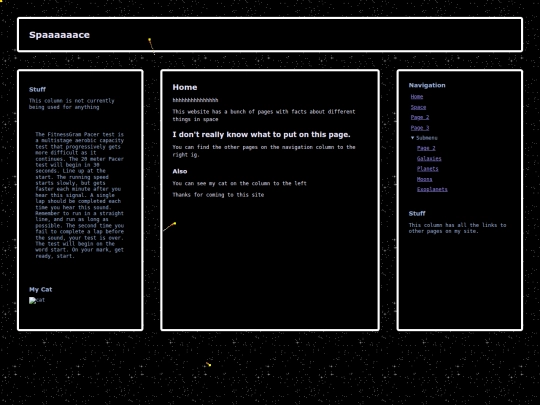Open the Exoplanets link
The height and width of the screenshot is (405, 540).
point(432,189)
